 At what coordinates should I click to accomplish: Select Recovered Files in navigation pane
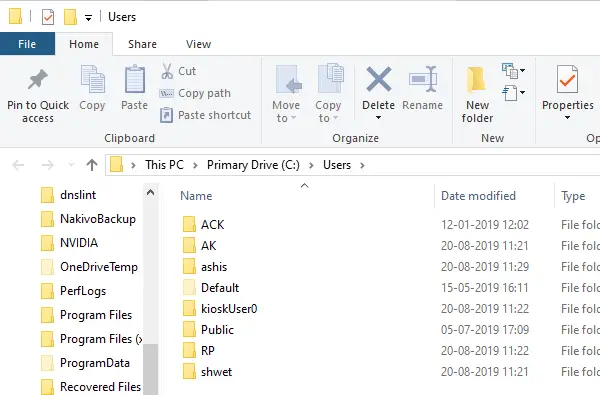point(100,387)
